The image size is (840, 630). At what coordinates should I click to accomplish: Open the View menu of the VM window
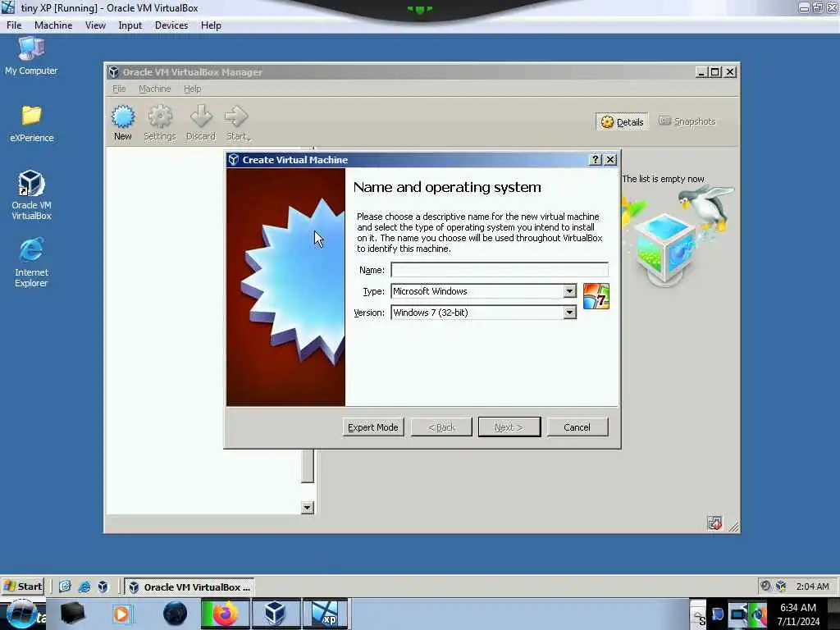point(95,25)
